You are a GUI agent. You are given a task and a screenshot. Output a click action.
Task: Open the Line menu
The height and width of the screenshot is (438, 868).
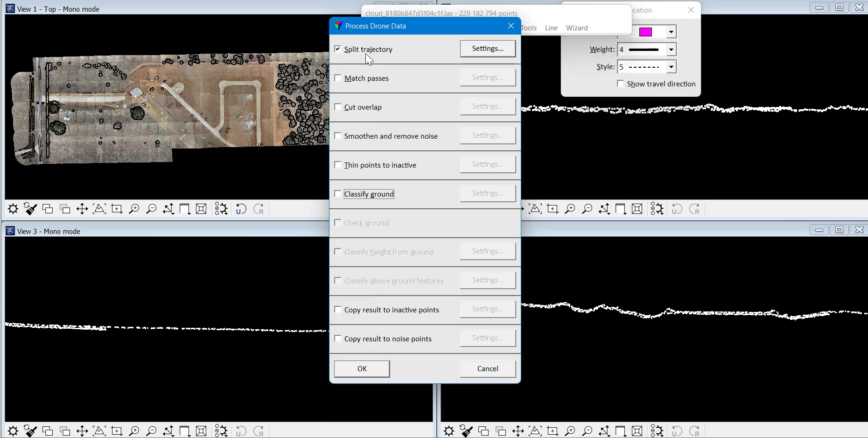551,28
